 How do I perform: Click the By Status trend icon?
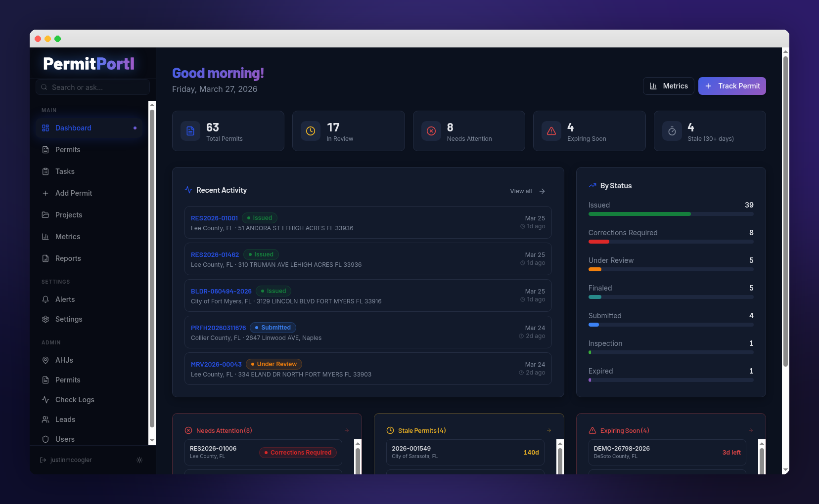click(x=592, y=186)
